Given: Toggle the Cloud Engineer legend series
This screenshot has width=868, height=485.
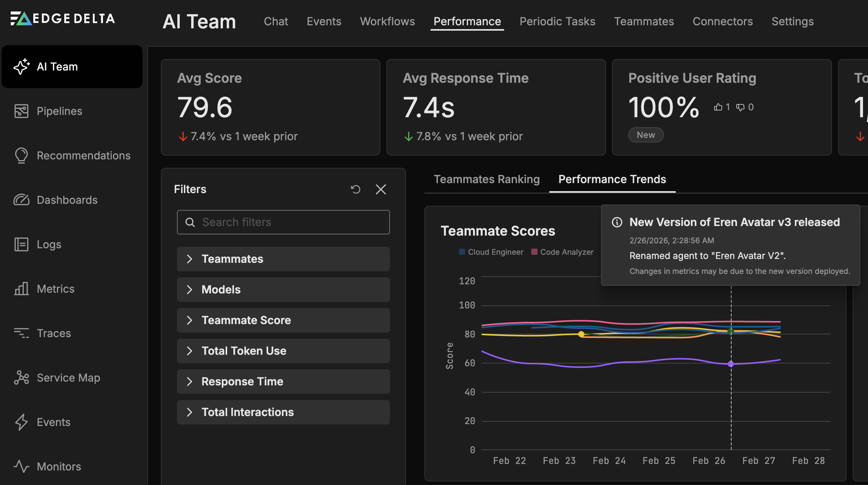Looking at the screenshot, I should [491, 252].
